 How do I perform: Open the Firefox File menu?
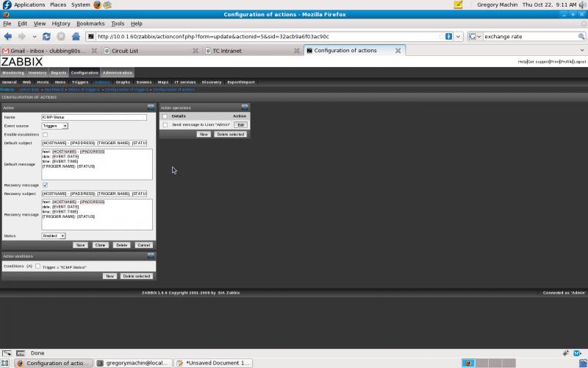point(7,24)
